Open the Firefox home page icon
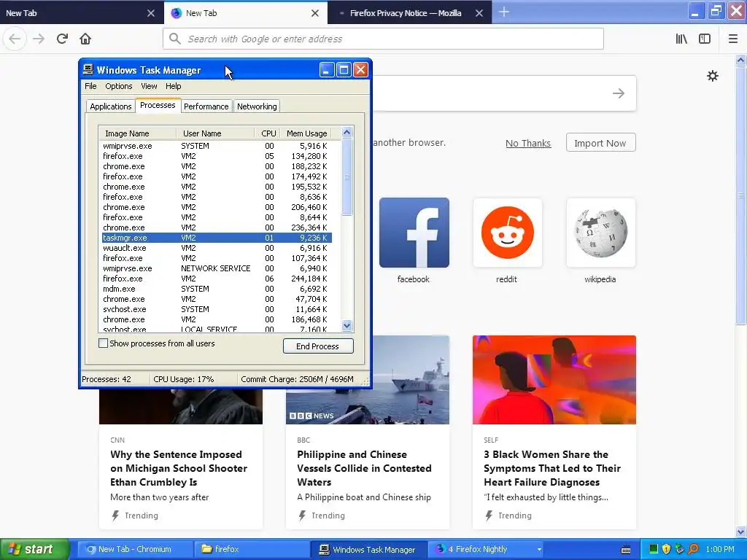The width and height of the screenshot is (747, 560). tap(85, 39)
